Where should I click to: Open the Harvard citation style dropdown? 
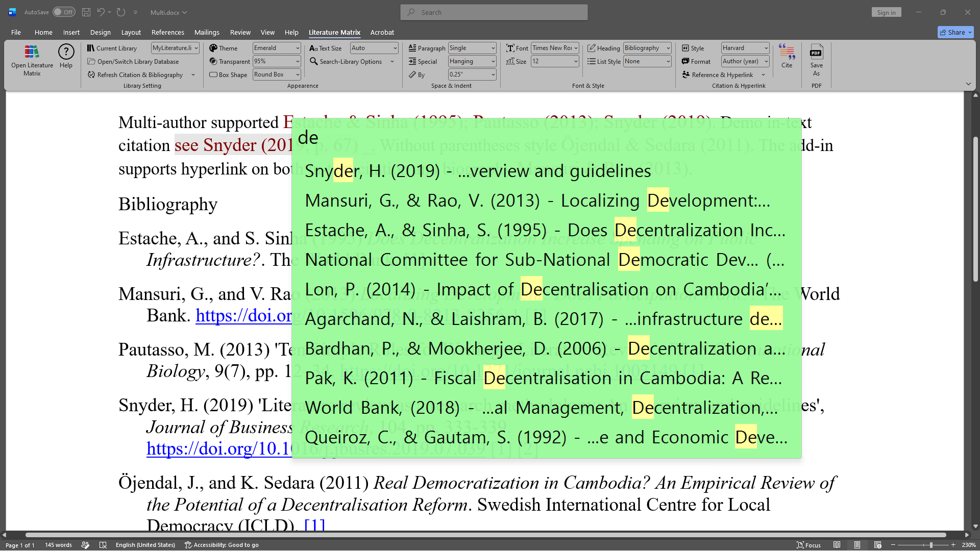[745, 48]
